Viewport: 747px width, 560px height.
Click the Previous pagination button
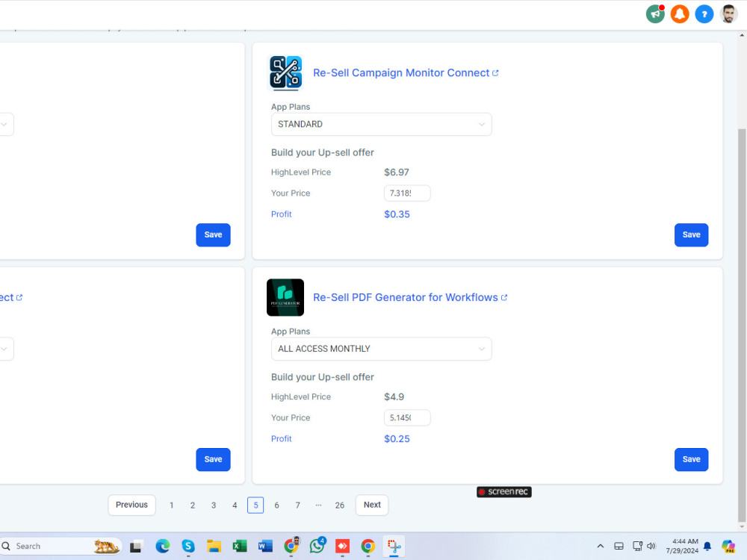point(132,505)
